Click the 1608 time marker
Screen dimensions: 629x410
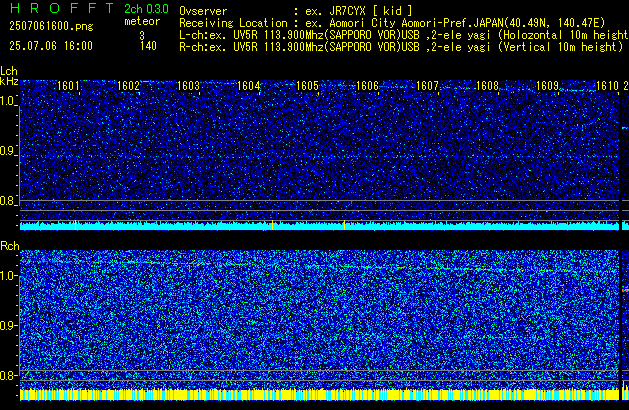pos(487,86)
